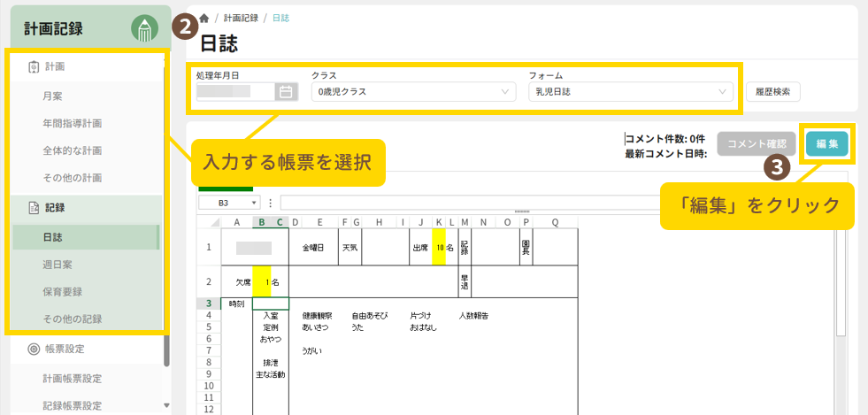This screenshot has width=868, height=415.
Task: Open the calendar date picker icon
Action: [286, 91]
